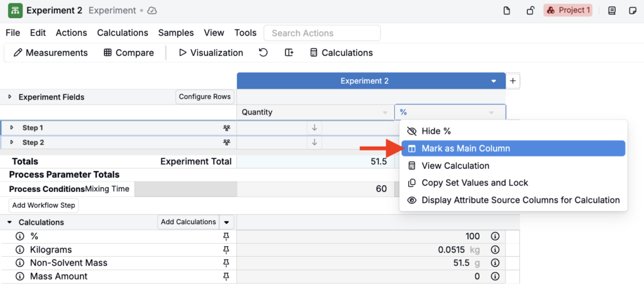
Task: Toggle the unlock padlock icon
Action: [x=530, y=11]
